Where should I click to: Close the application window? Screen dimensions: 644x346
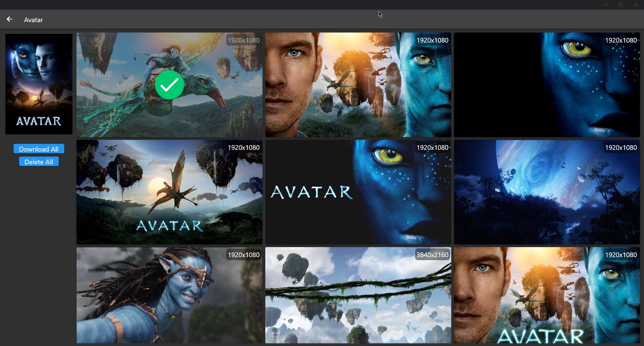[636, 5]
